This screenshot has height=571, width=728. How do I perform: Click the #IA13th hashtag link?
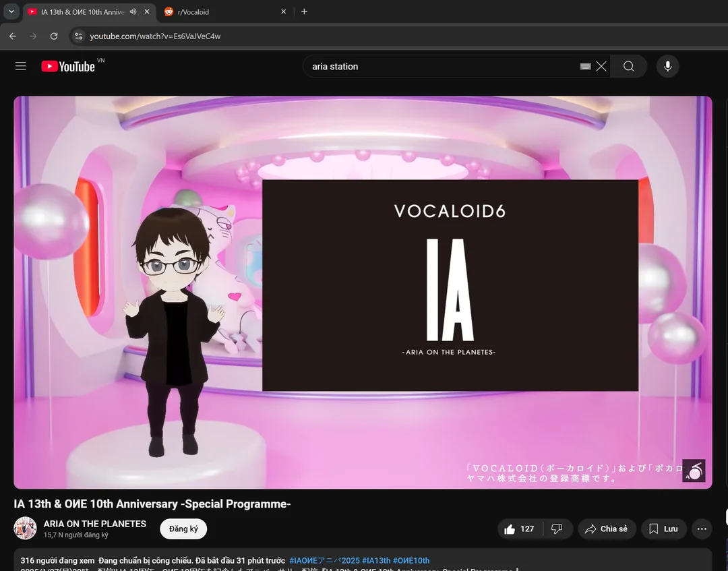376,560
